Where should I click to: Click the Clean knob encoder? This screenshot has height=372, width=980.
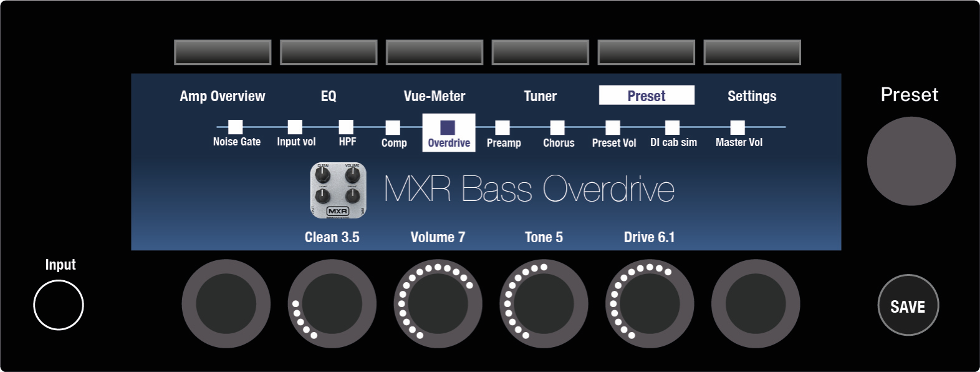pyautogui.click(x=332, y=303)
